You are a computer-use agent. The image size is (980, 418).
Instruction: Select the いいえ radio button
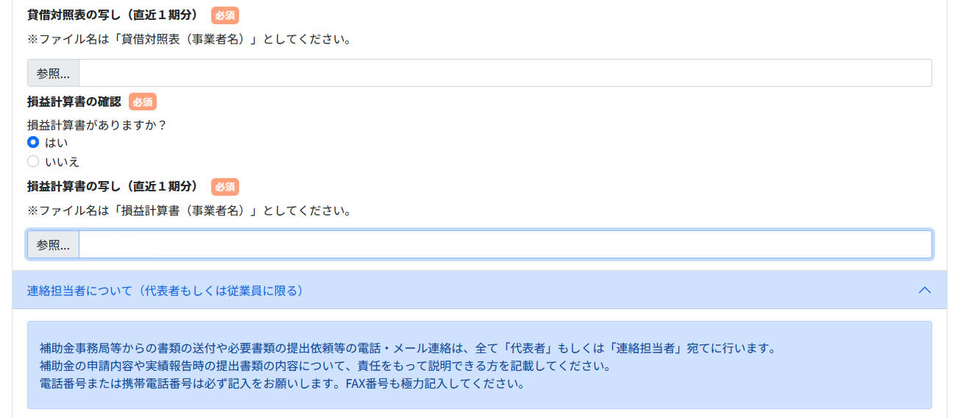pos(33,161)
